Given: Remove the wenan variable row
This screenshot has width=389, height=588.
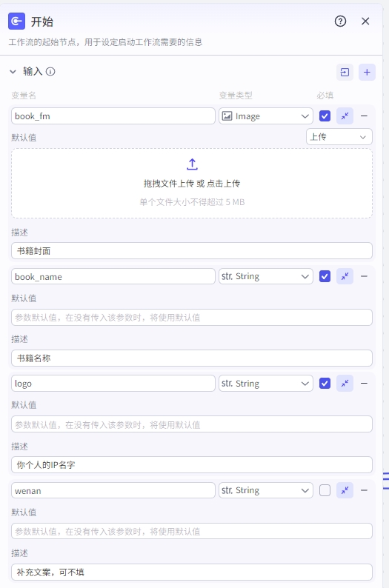Looking at the screenshot, I should [x=364, y=490].
